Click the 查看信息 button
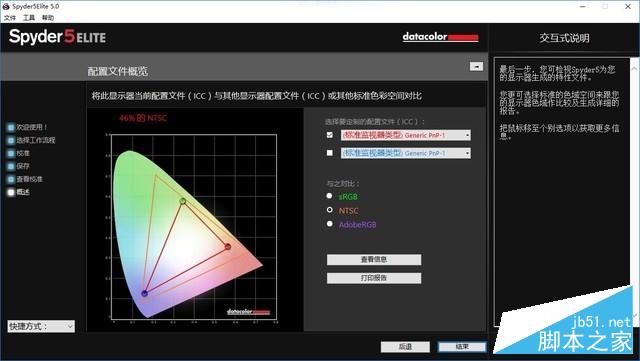The width and height of the screenshot is (640, 361). 374,260
